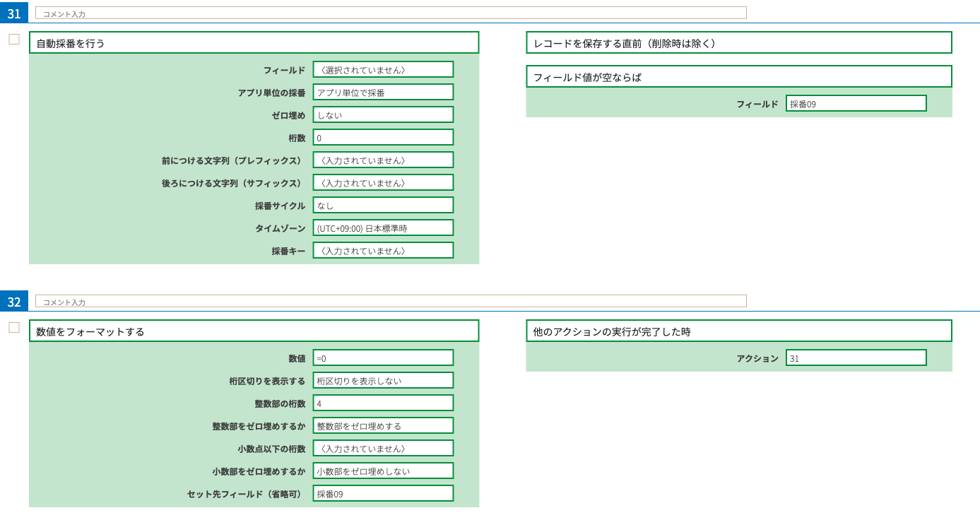Image resolution: width=980 pixels, height=520 pixels.
Task: Tick the checkbox for row 31
Action: click(14, 40)
